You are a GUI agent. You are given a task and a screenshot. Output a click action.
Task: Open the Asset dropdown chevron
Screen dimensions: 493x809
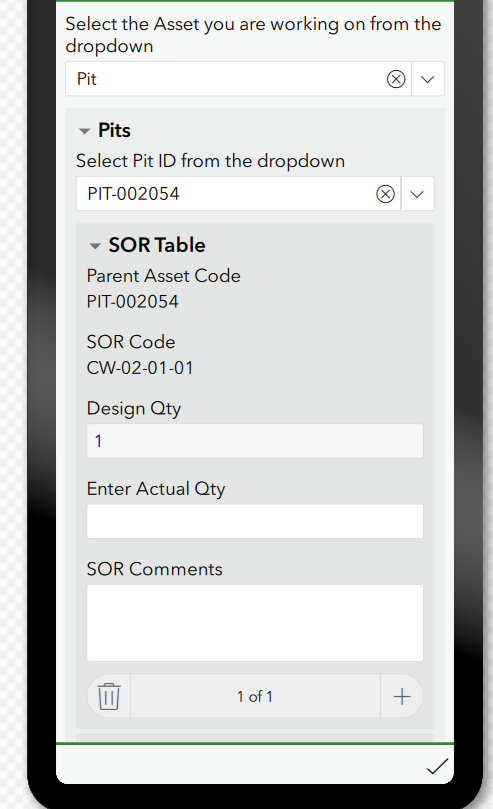pos(428,79)
